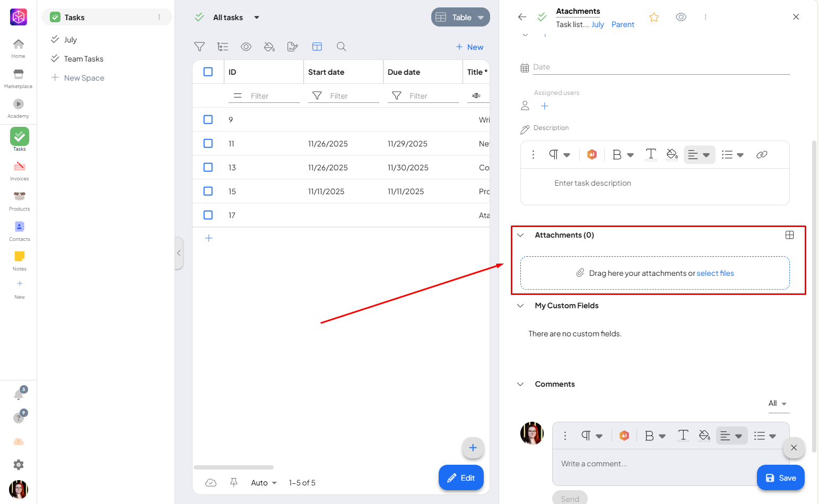819x504 pixels.
Task: Open the Table view dropdown
Action: pyautogui.click(x=460, y=17)
